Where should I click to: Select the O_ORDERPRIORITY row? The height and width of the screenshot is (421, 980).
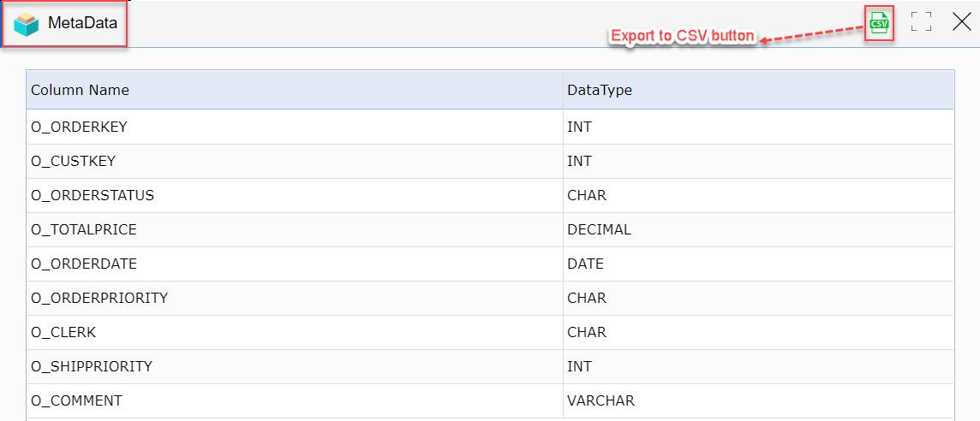click(490, 299)
